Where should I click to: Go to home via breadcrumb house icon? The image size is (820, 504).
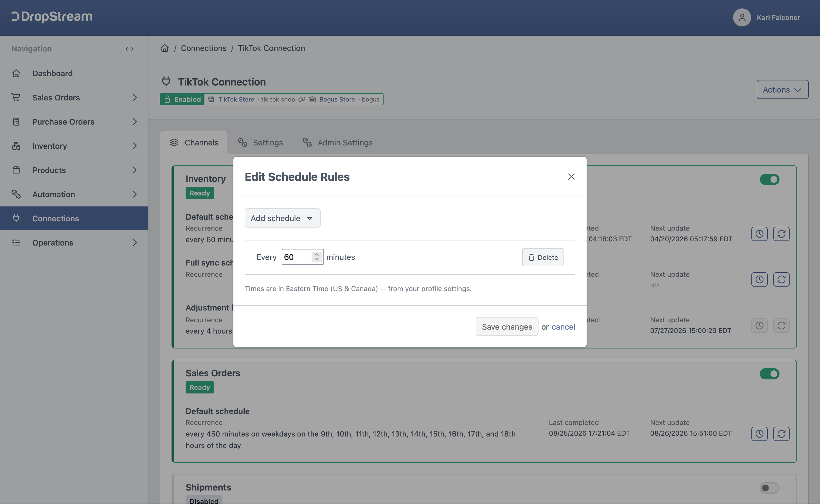coord(165,48)
